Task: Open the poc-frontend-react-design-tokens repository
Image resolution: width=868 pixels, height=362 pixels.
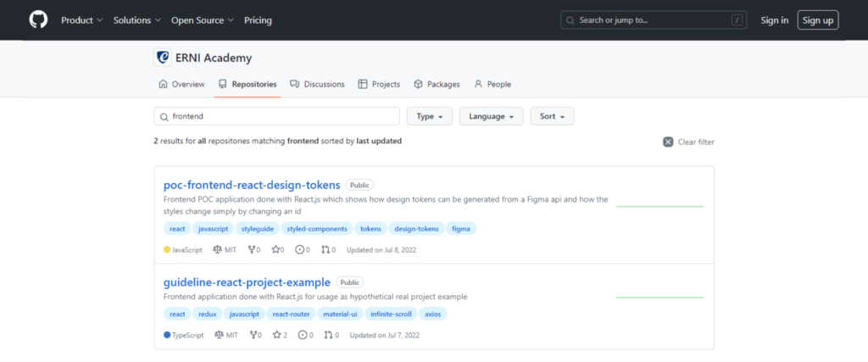Action: (252, 185)
